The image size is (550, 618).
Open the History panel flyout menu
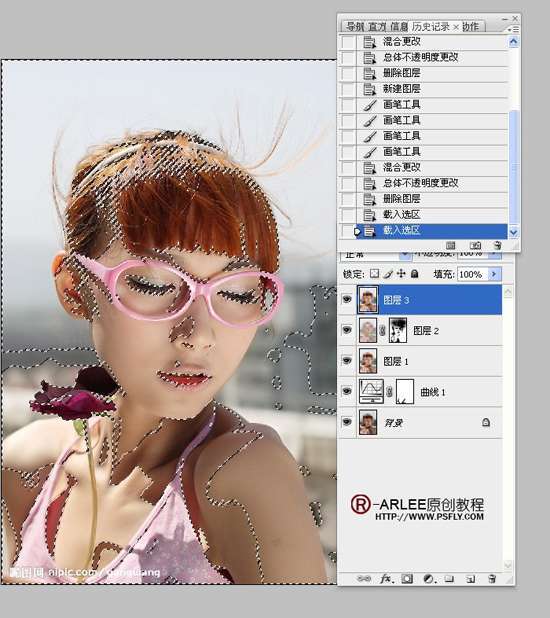click(513, 29)
